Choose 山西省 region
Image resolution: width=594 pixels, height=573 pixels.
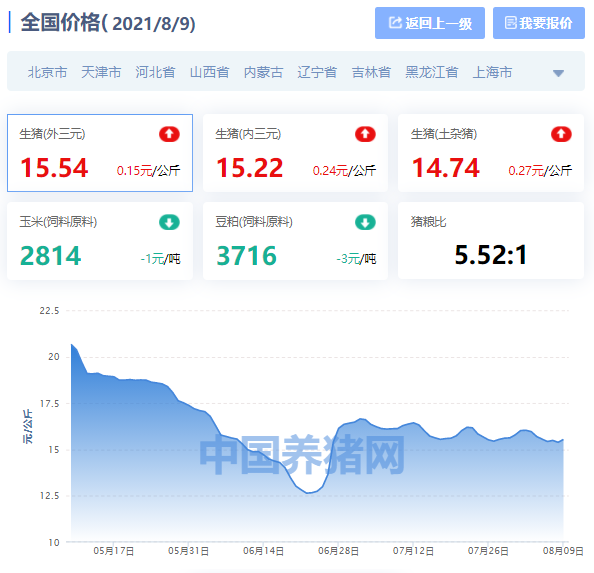pos(209,72)
